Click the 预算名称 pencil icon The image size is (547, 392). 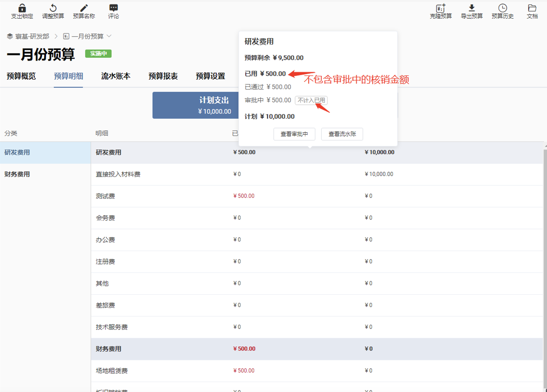(84, 8)
